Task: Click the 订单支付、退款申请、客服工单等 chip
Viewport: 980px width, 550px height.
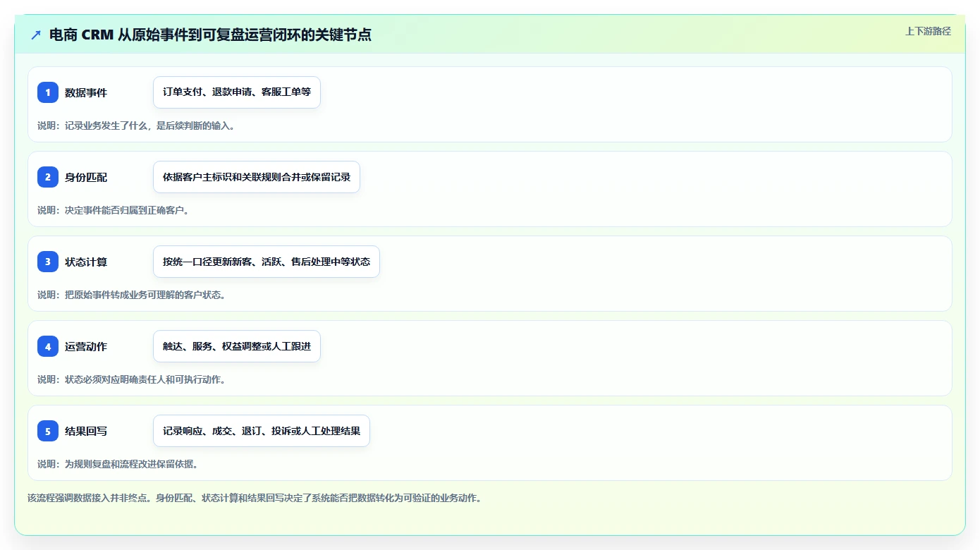Action: [237, 92]
